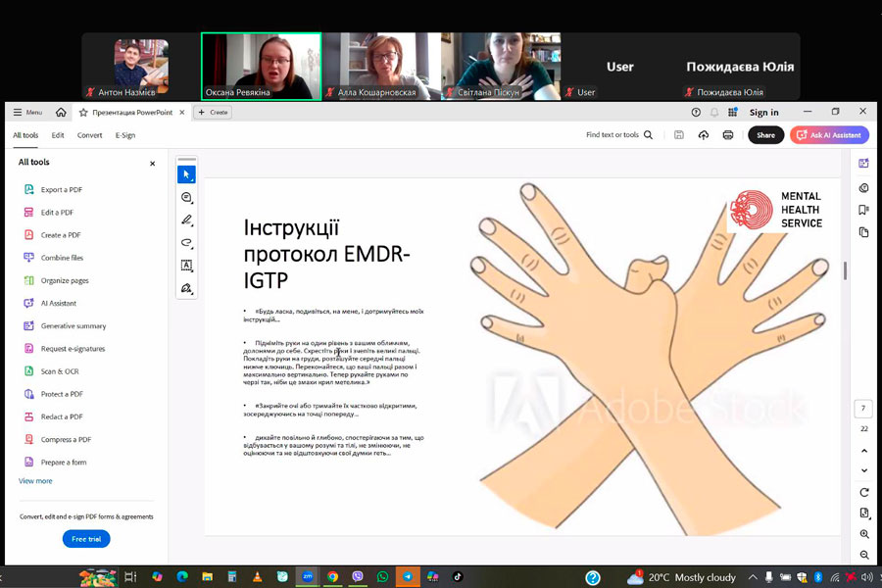Screen dimensions: 882x588
Task: Star the Презентация PowerPoint tab as favorite
Action: click(83, 113)
